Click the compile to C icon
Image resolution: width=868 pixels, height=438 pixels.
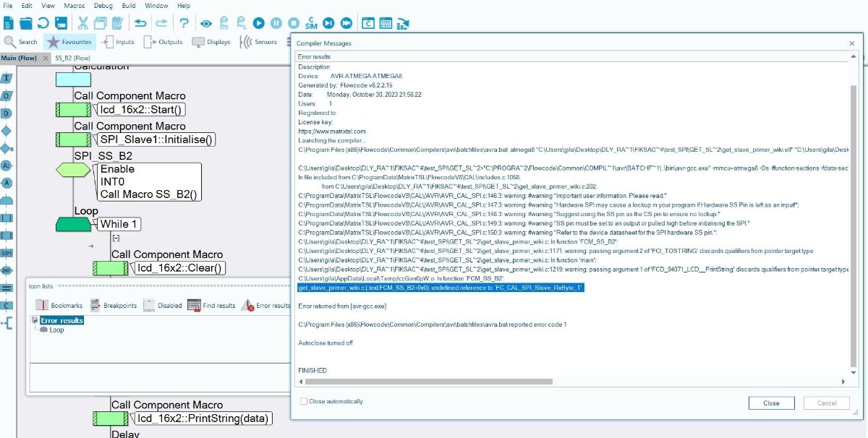(x=367, y=23)
